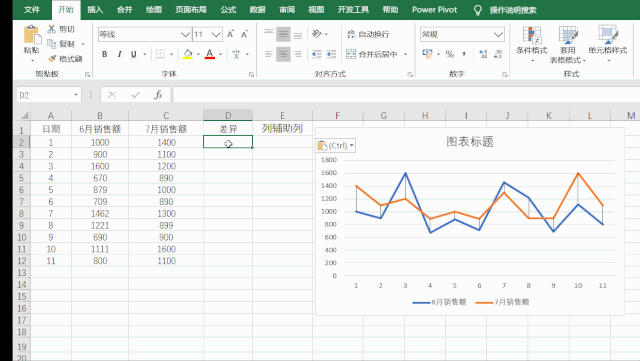
Task: Apply percent style format
Action: point(449,54)
